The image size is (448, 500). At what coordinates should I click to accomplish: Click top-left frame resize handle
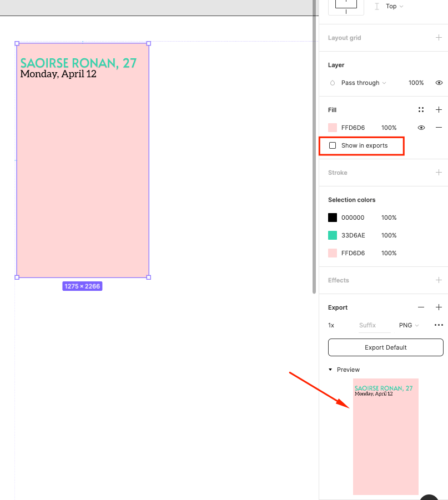[x=17, y=43]
